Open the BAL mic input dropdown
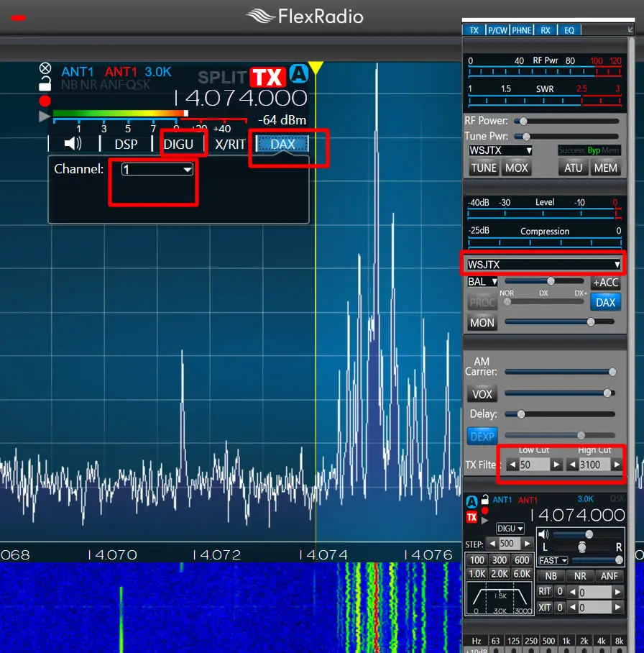644x653 pixels. coord(482,282)
